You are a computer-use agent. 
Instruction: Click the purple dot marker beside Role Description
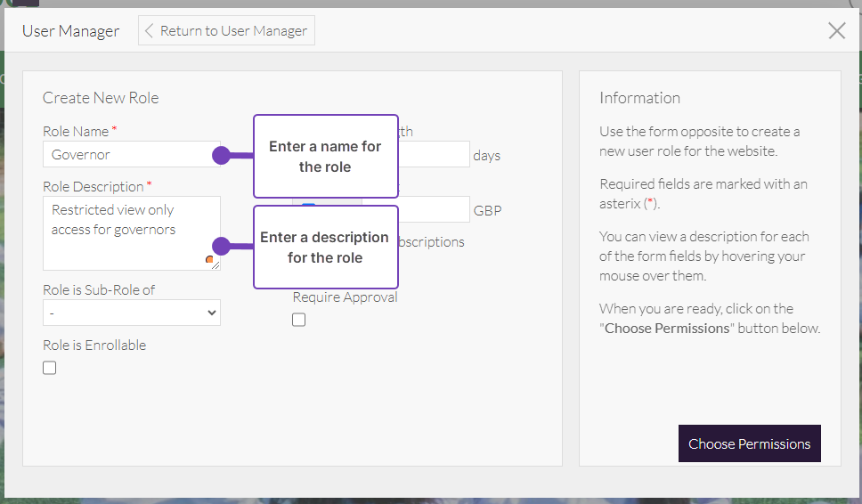221,247
